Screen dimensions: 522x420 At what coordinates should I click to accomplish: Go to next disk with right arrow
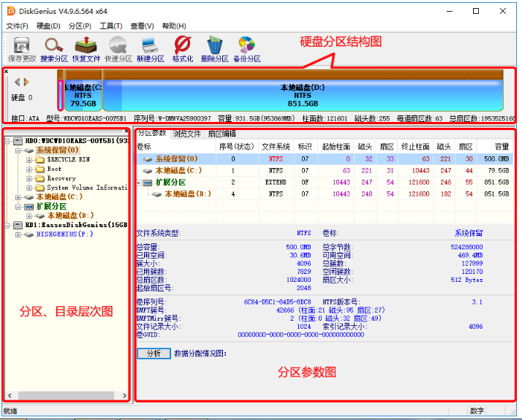pos(26,82)
